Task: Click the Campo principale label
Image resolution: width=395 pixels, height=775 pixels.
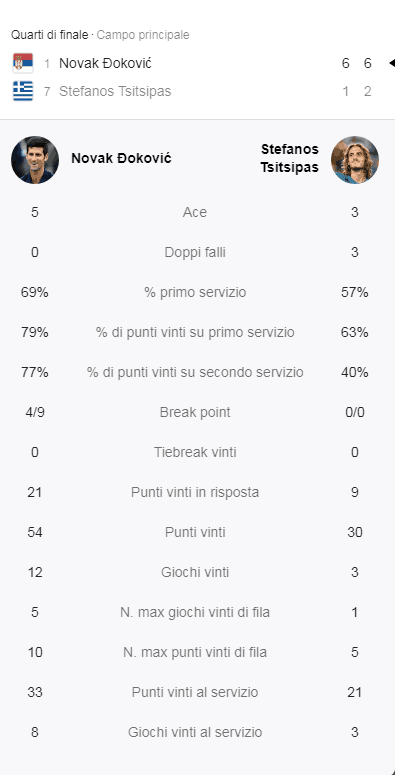Action: coord(143,35)
